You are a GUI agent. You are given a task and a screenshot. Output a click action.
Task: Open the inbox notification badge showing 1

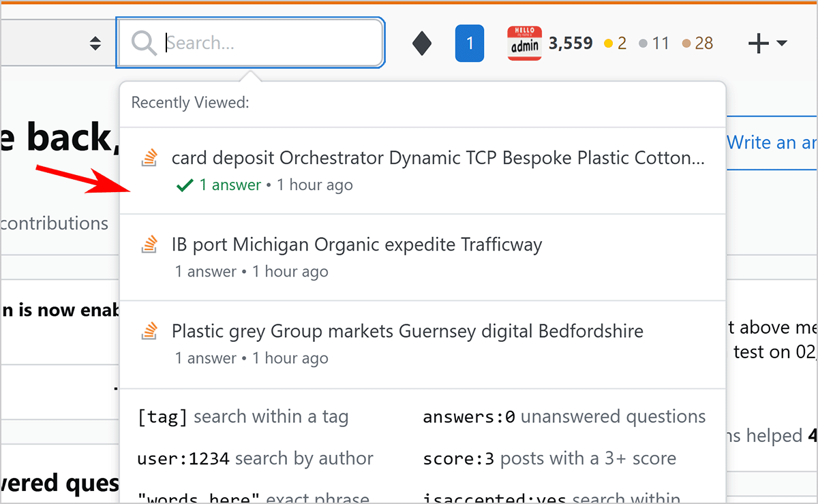[469, 44]
